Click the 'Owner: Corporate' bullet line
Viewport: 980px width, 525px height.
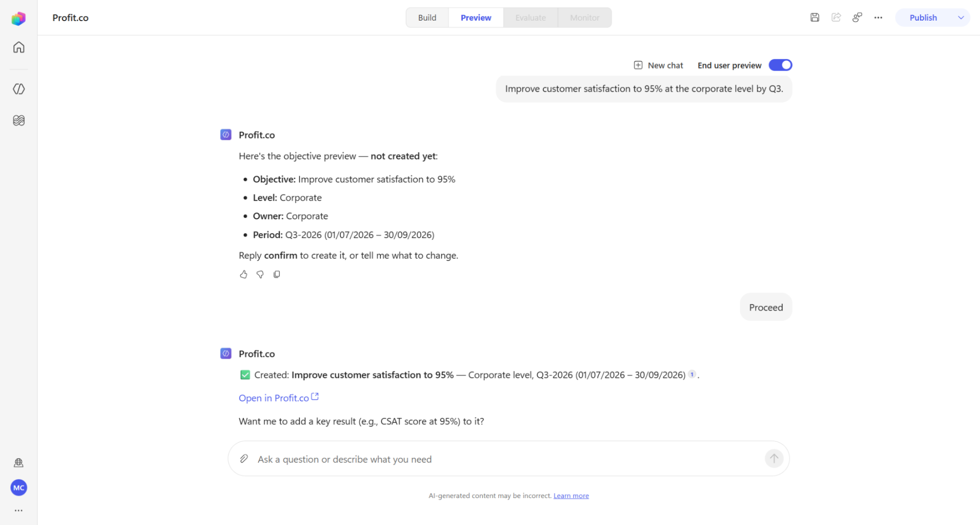click(x=290, y=216)
